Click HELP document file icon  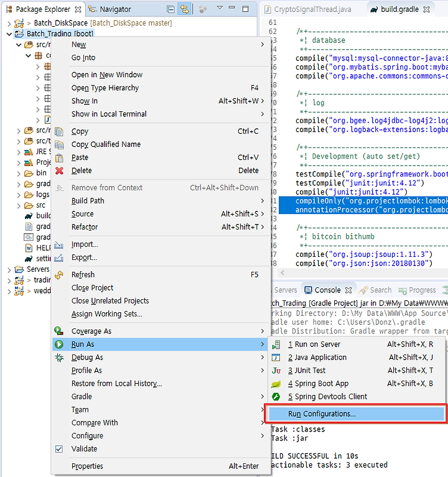29,248
